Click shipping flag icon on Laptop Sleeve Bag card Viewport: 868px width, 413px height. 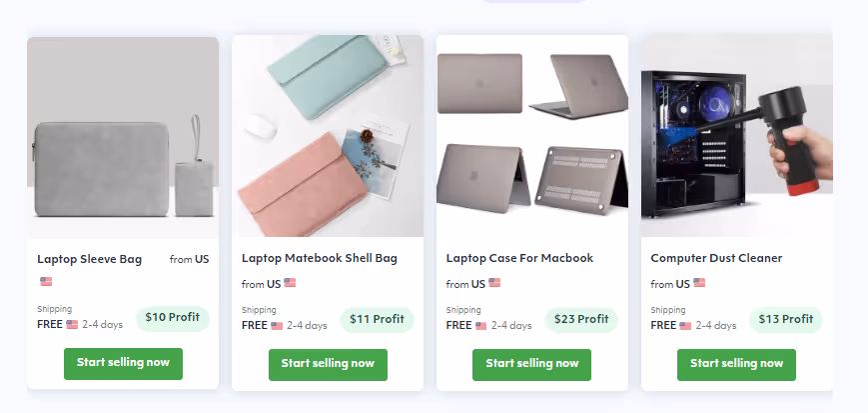pos(72,324)
